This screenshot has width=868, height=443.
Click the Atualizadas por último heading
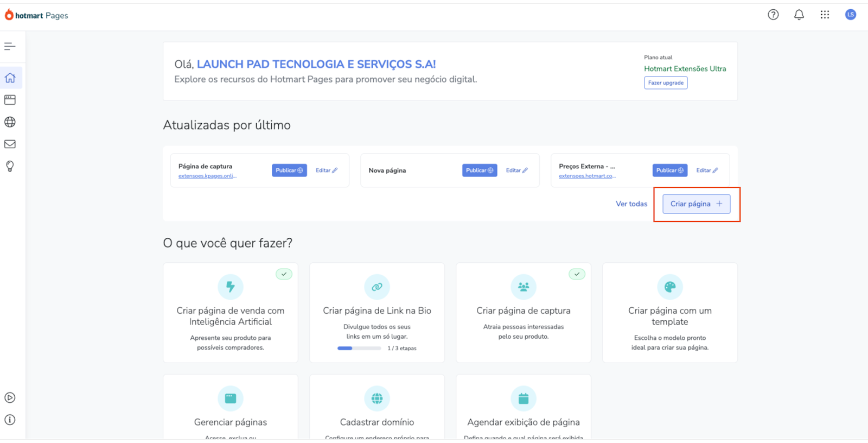(227, 125)
